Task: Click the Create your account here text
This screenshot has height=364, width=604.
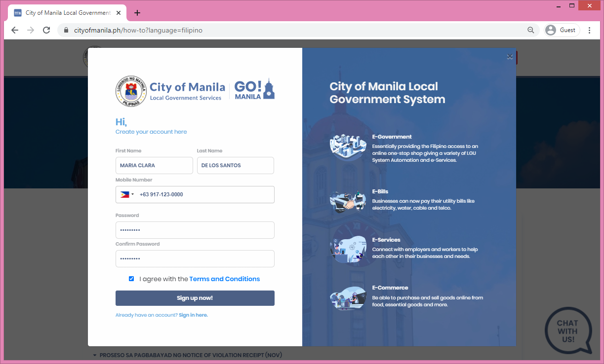Action: click(x=151, y=132)
